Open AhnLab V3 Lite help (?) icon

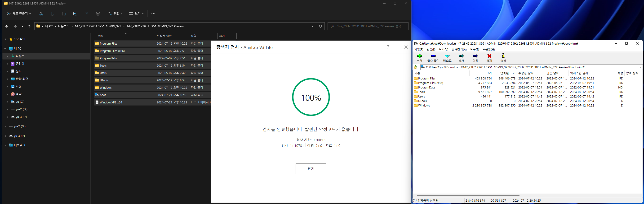388,47
